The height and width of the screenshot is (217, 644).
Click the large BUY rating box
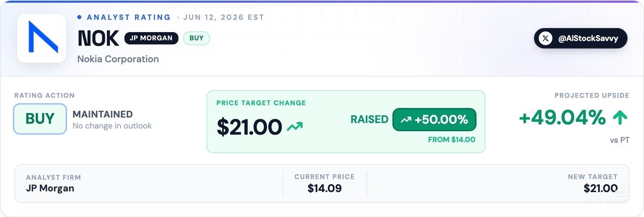[40, 119]
